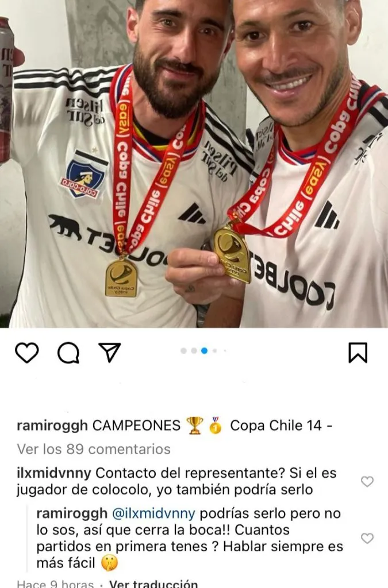Viewport: 388px width, 588px height.
Task: Tap @ilxmidvnny mention in reply
Action: (154, 513)
